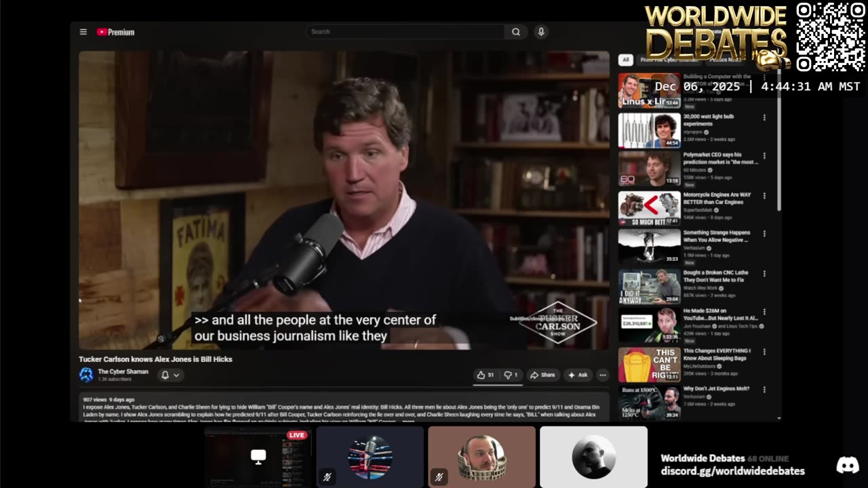Open 'Why Don't Jet Engines Melt?' title
The image size is (868, 488).
[716, 389]
